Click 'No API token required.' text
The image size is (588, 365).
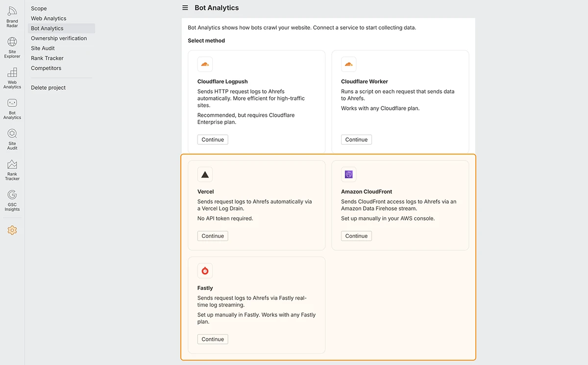[x=225, y=218]
